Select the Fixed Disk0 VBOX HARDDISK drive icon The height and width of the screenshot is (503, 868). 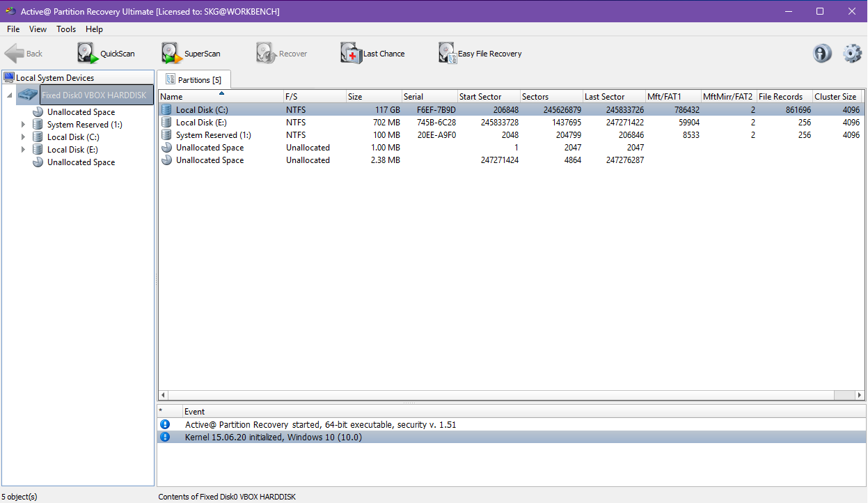pos(29,95)
